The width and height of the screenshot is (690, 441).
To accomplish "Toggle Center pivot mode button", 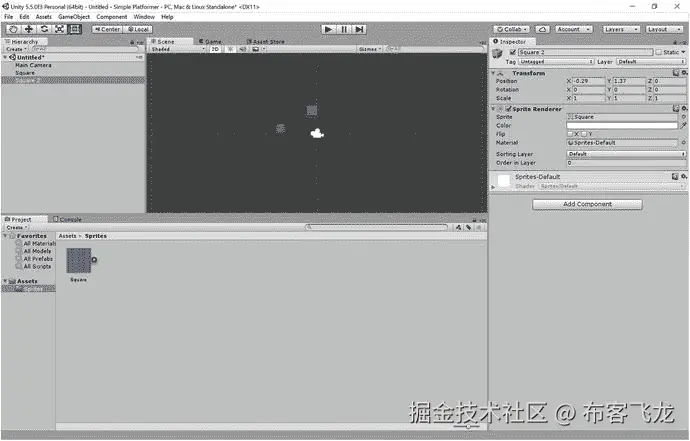I will pyautogui.click(x=107, y=29).
